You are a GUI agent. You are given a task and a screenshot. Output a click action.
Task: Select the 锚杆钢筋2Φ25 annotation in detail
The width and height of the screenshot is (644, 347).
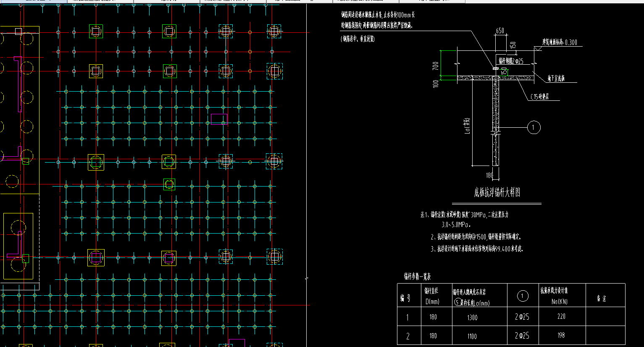(x=511, y=61)
